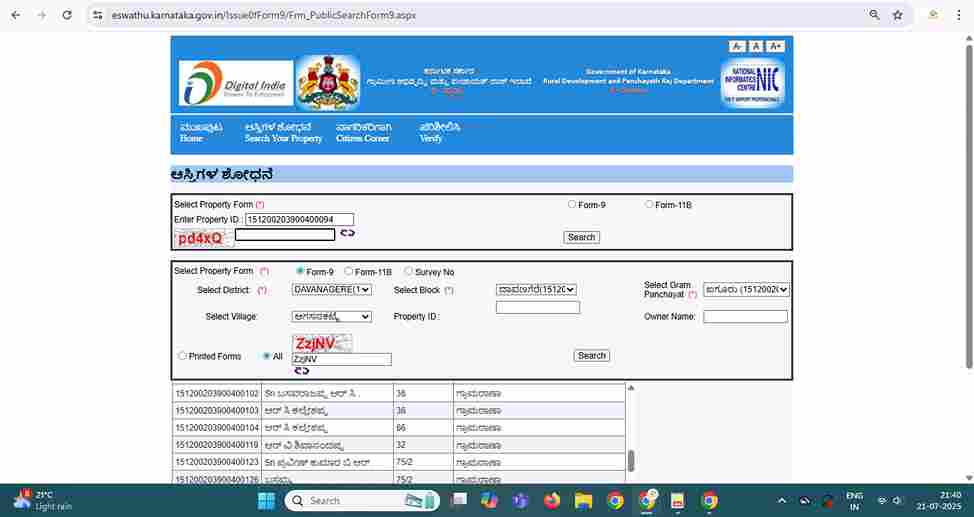
Task: Launch Copilot from the taskbar
Action: 489,501
